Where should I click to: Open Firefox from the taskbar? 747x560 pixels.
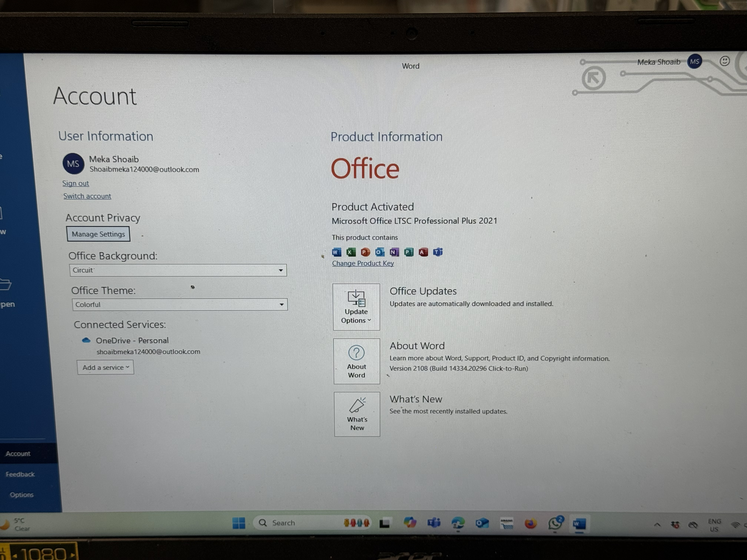(531, 523)
